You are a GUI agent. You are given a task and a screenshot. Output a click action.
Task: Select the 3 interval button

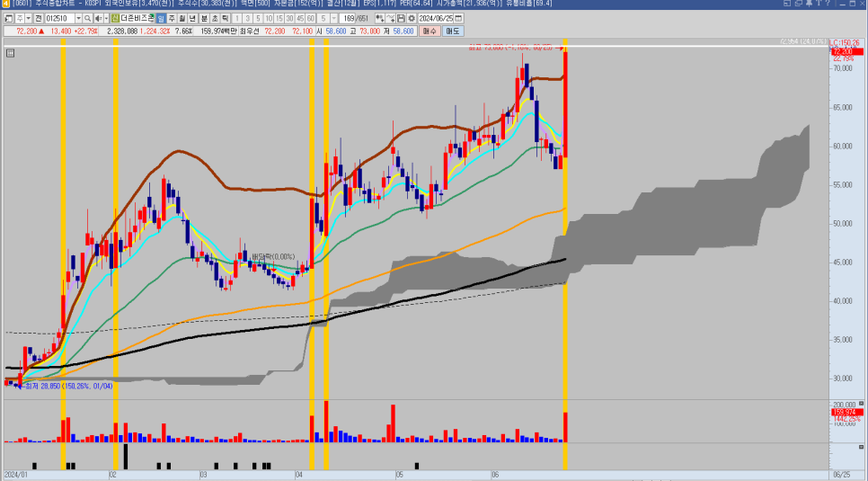[x=247, y=18]
